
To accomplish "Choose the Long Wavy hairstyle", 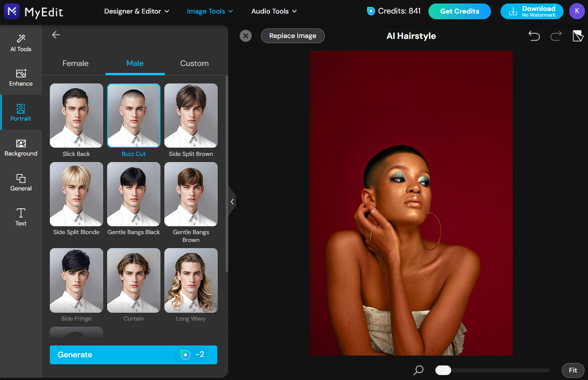I will click(191, 280).
